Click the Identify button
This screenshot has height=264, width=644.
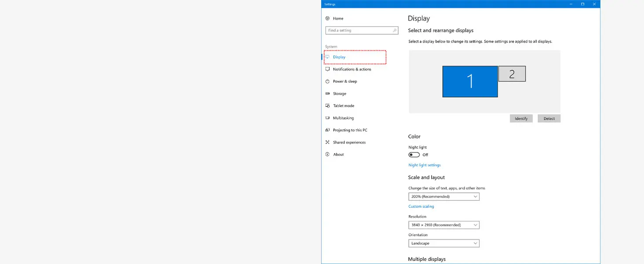coord(521,118)
